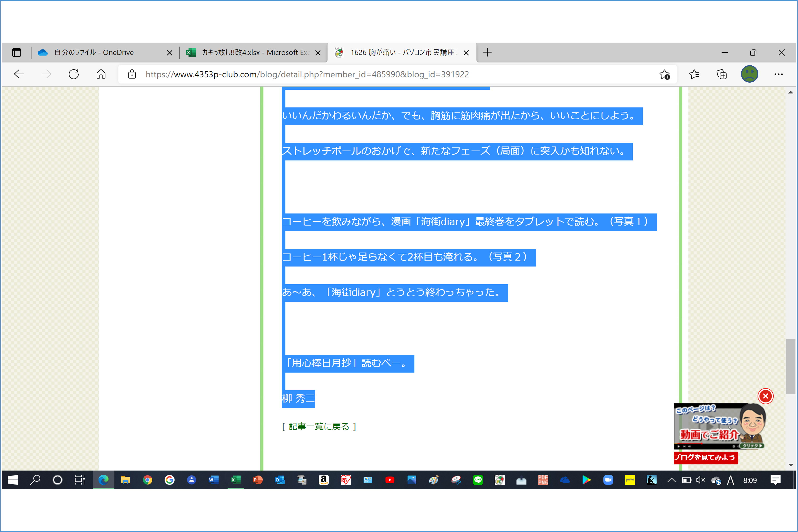The height and width of the screenshot is (532, 798).
Task: Open a new browser tab
Action: [x=487, y=52]
